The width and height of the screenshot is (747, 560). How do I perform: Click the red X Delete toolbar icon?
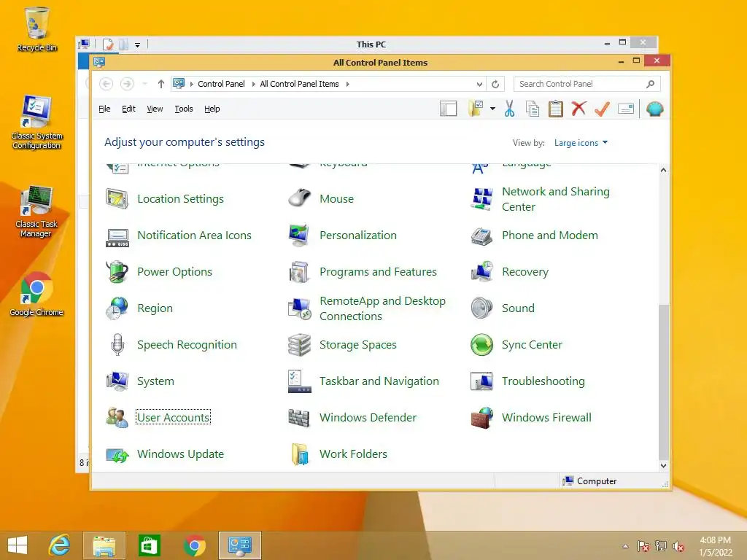click(x=578, y=109)
